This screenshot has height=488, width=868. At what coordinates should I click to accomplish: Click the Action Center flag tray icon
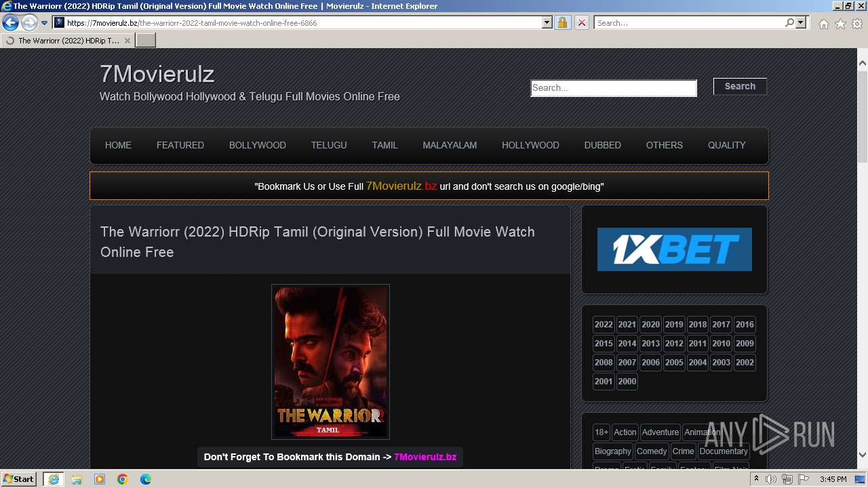tap(804, 479)
